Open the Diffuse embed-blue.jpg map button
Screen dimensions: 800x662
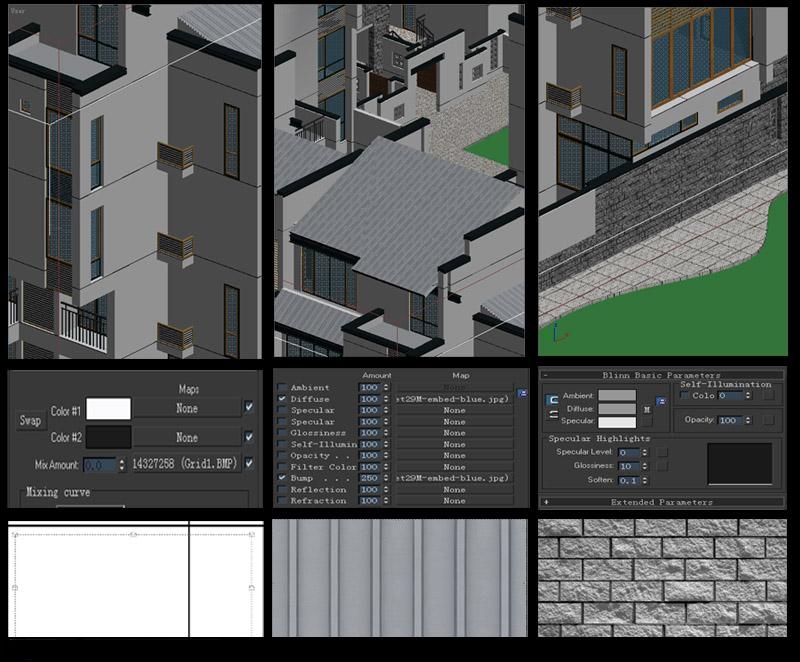click(454, 399)
